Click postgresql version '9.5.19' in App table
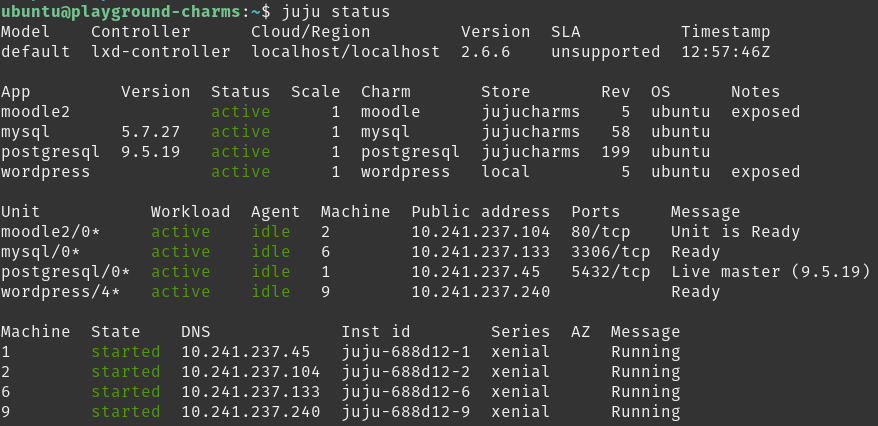This screenshot has width=878, height=426. [151, 152]
